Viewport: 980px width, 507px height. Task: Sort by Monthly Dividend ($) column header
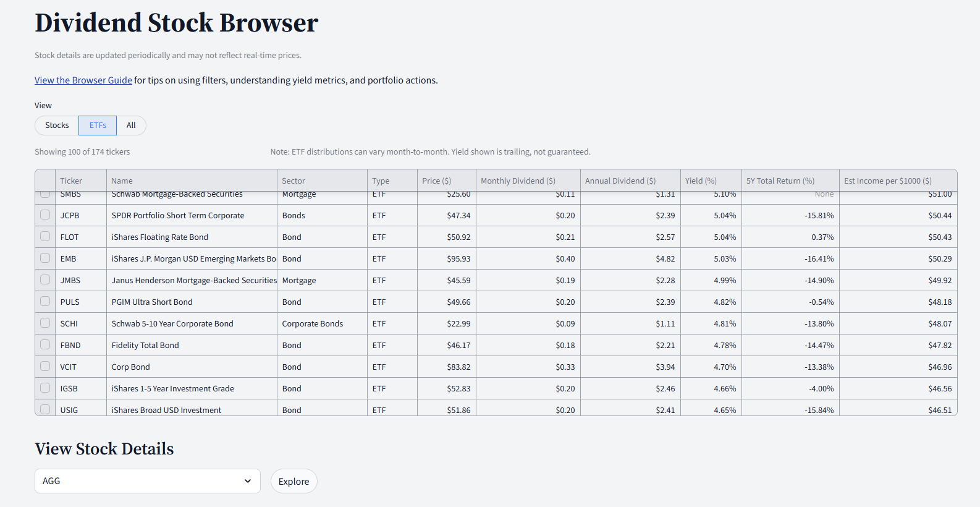[x=528, y=181]
